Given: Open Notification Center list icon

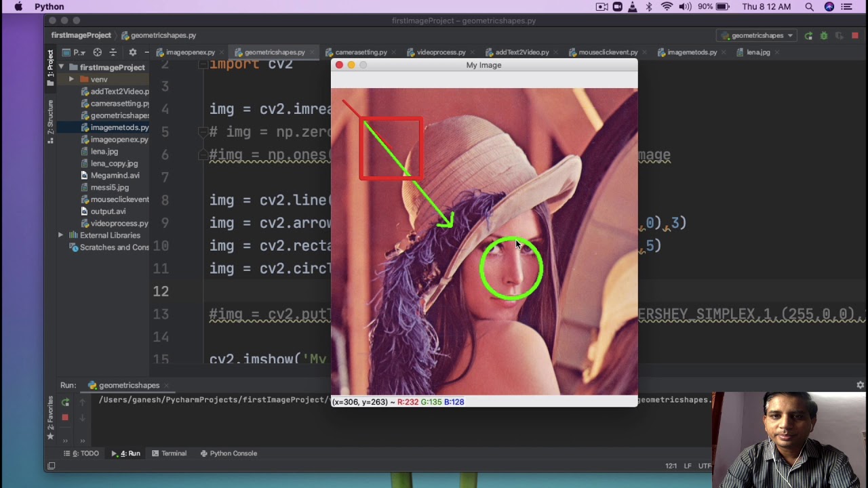Looking at the screenshot, I should [x=846, y=7].
